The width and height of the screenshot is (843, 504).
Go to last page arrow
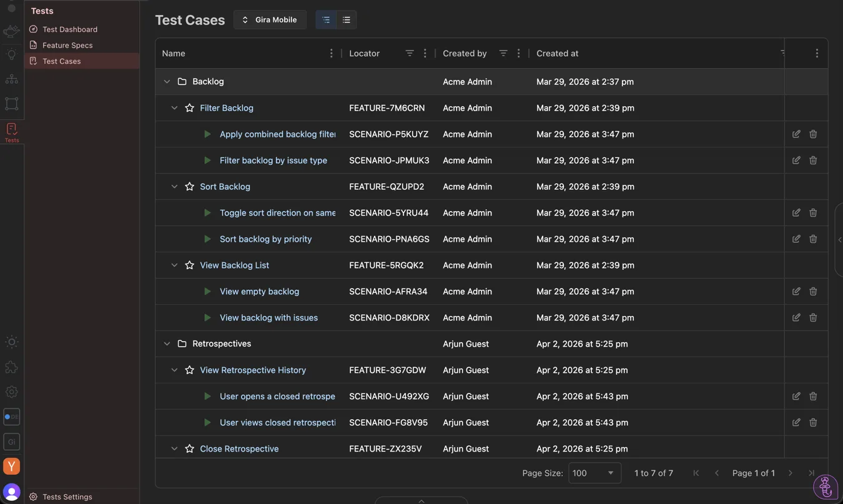tap(811, 473)
